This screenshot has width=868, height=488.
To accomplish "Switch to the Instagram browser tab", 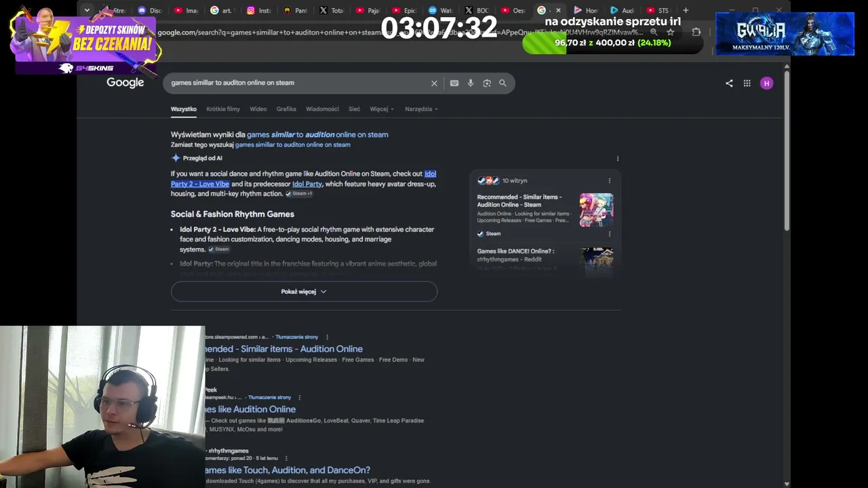I will pyautogui.click(x=258, y=10).
